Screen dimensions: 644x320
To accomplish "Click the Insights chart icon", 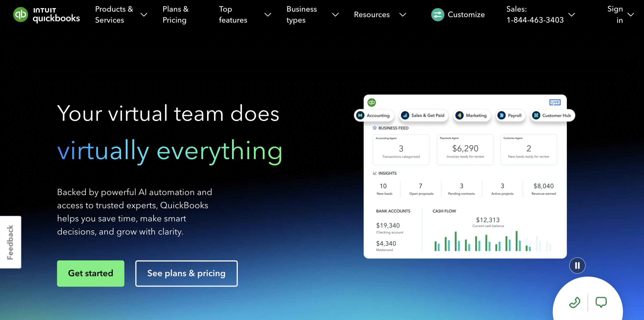I will click(375, 173).
